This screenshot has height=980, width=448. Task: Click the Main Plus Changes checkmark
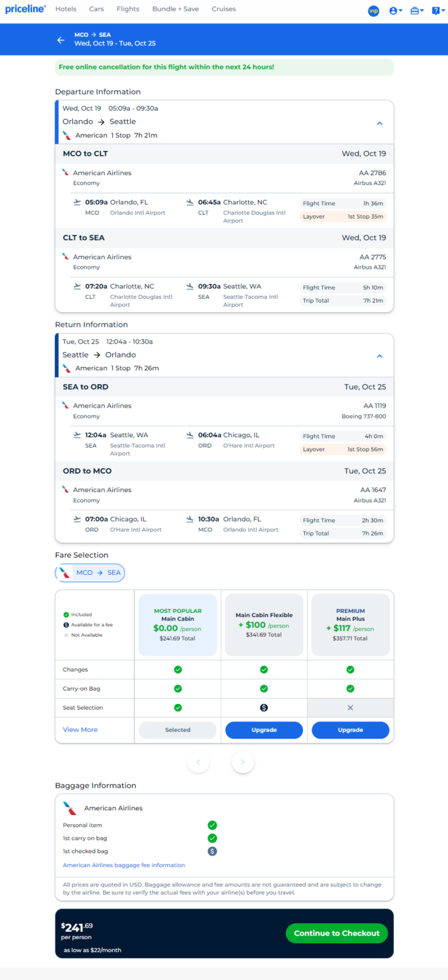(x=350, y=670)
